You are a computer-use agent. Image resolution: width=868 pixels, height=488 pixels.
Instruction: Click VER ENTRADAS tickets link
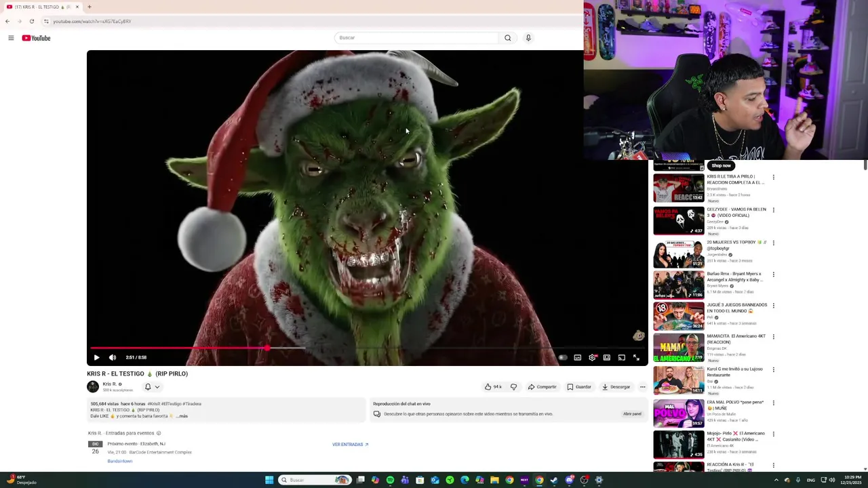[350, 445]
